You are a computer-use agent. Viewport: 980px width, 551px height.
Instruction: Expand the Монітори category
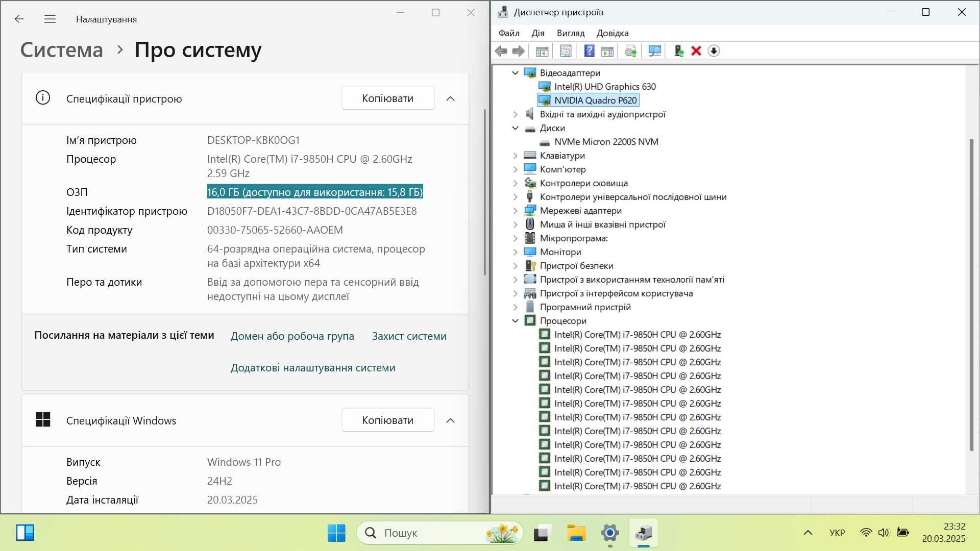point(515,252)
